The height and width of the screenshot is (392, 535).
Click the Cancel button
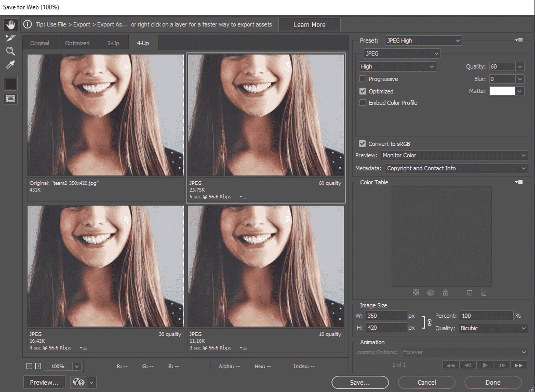click(x=426, y=383)
